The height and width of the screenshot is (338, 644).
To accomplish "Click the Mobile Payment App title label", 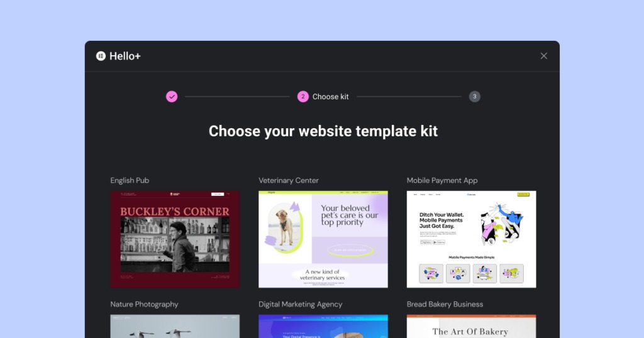I will [442, 180].
